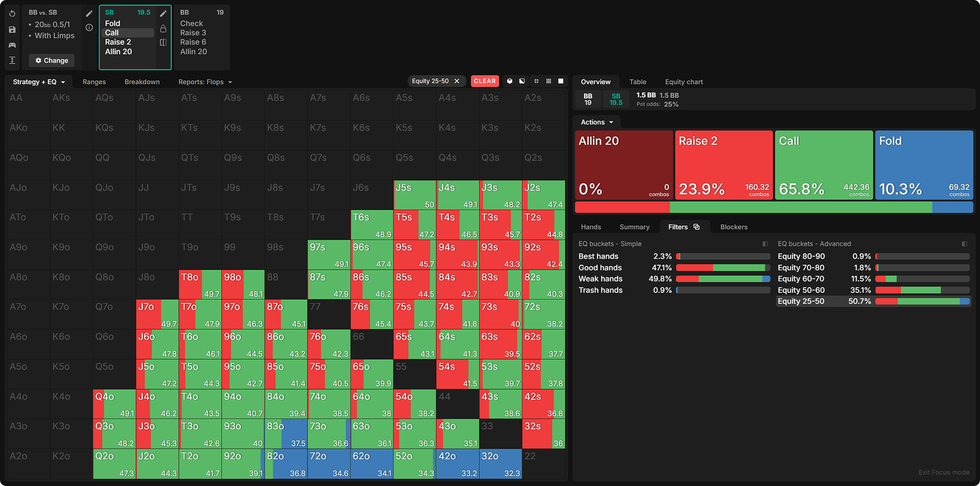This screenshot has height=486, width=980.
Task: Switch to the Equity chart tab
Action: (684, 82)
